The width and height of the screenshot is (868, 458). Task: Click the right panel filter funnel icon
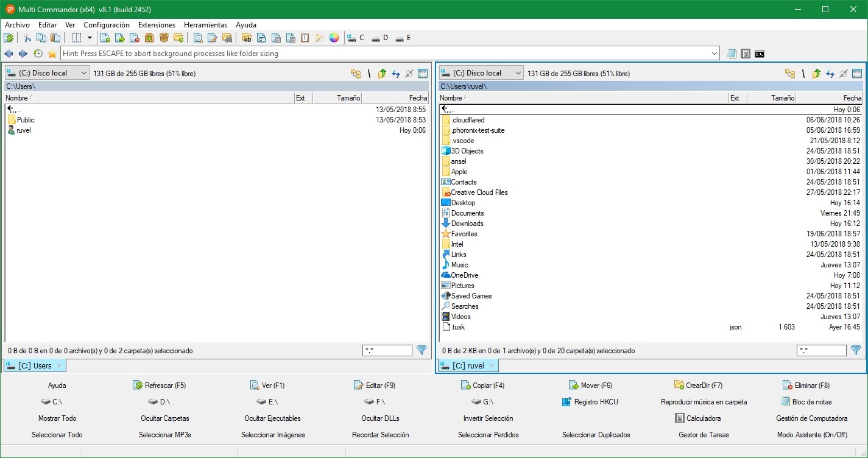point(856,350)
